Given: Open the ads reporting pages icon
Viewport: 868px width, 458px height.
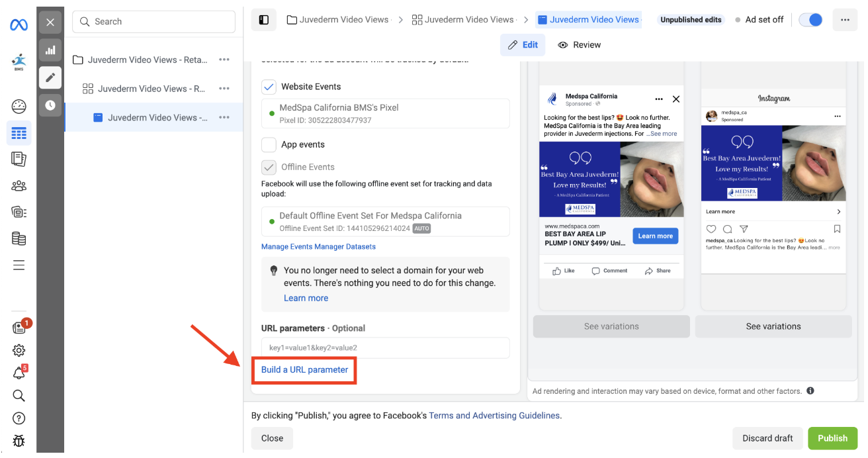Looking at the screenshot, I should (19, 159).
